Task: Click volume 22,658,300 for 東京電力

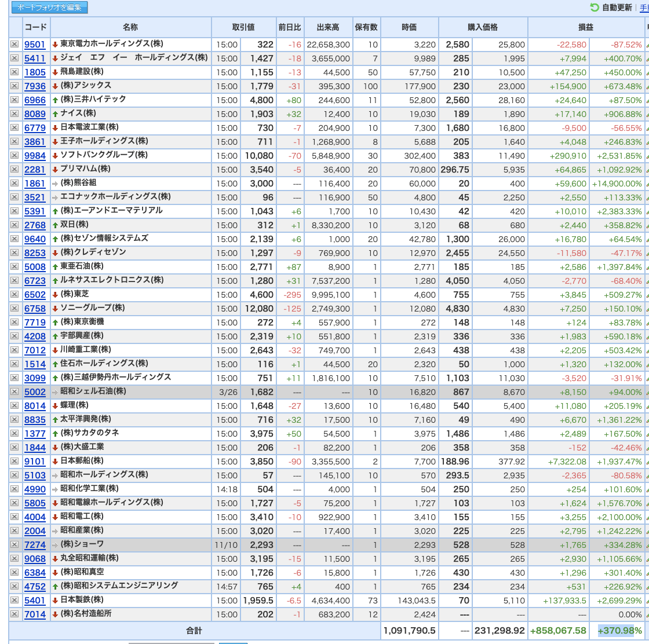Action: coord(328,45)
